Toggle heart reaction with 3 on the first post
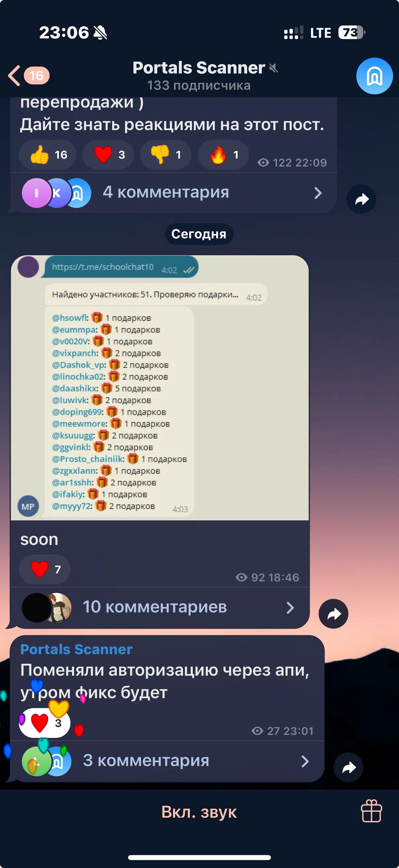 coord(108,155)
